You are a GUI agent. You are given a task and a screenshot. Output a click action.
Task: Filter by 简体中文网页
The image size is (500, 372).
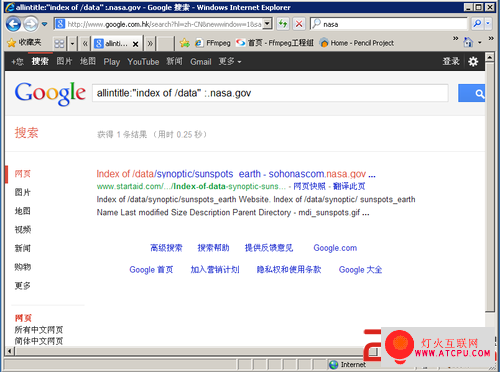point(39,341)
